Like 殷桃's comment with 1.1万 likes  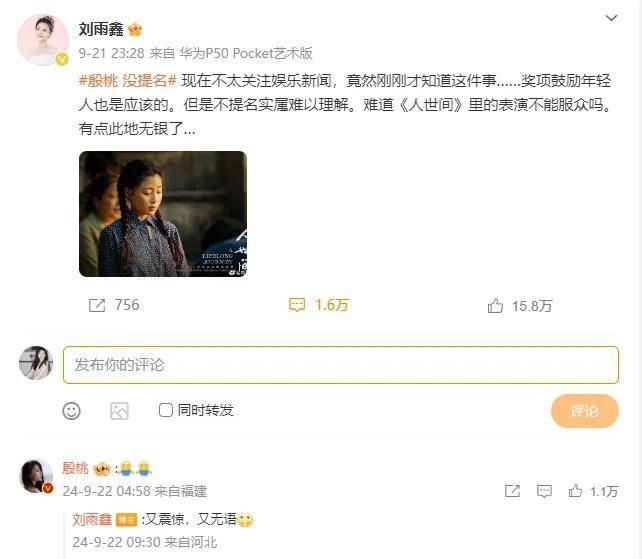tap(575, 491)
